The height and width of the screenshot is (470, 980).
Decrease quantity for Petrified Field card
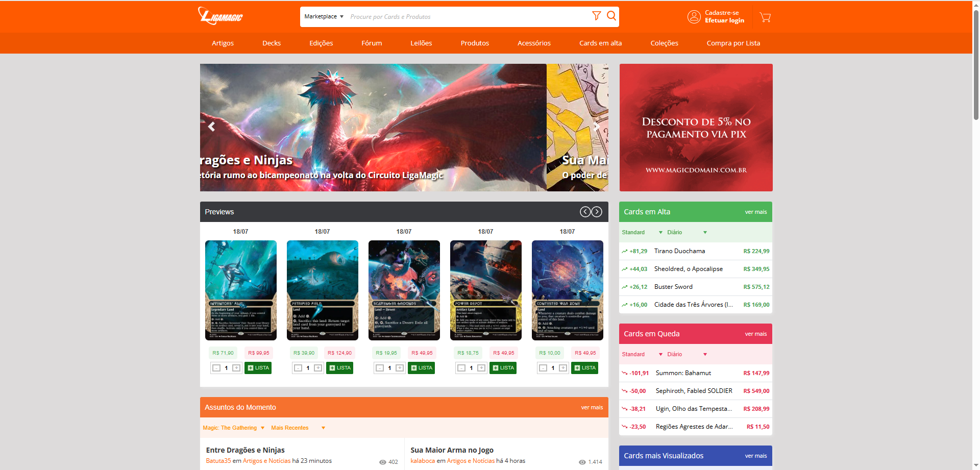coord(298,368)
